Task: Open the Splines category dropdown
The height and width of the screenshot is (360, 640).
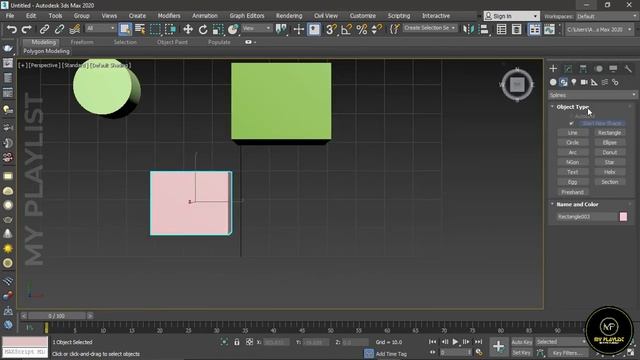Action: pos(593,95)
